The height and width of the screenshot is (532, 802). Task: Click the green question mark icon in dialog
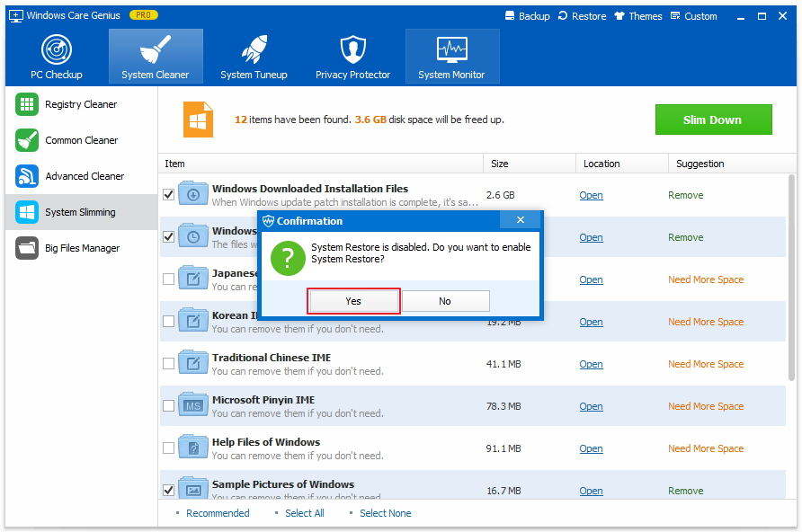pos(288,258)
